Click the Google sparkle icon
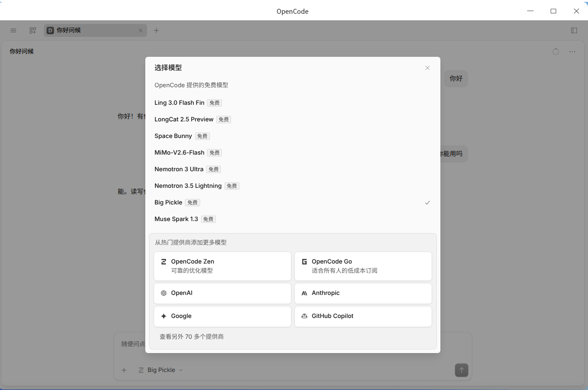This screenshot has width=588, height=390. point(164,316)
